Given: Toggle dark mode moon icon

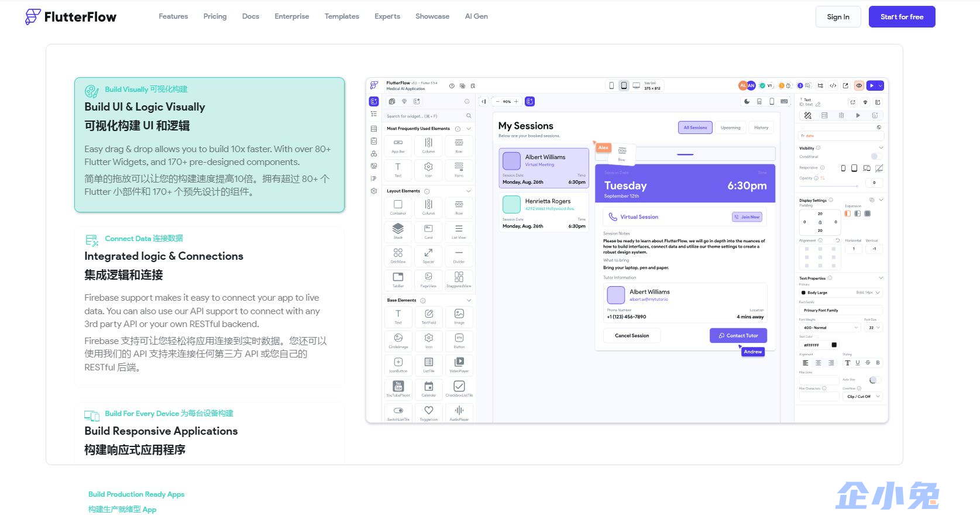Looking at the screenshot, I should [747, 101].
